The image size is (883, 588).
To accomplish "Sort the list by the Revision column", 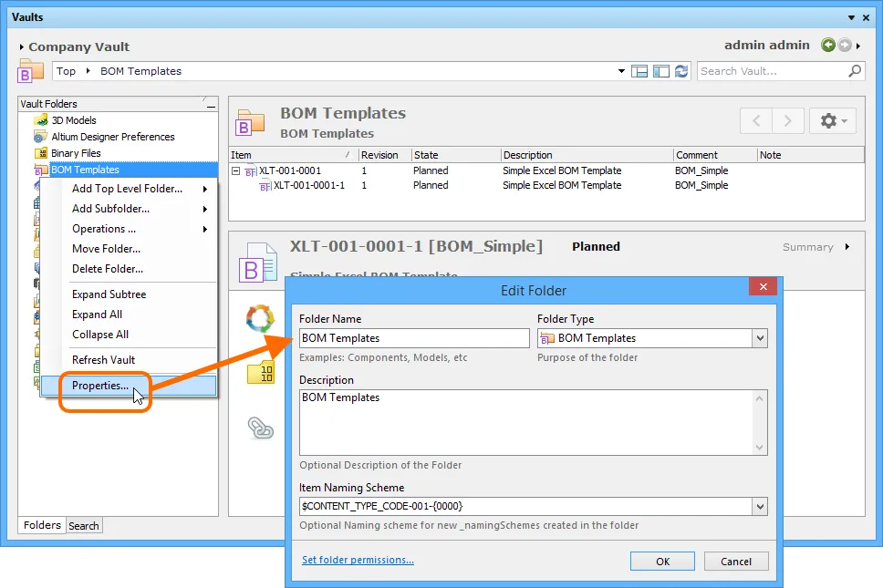I will coord(385,155).
